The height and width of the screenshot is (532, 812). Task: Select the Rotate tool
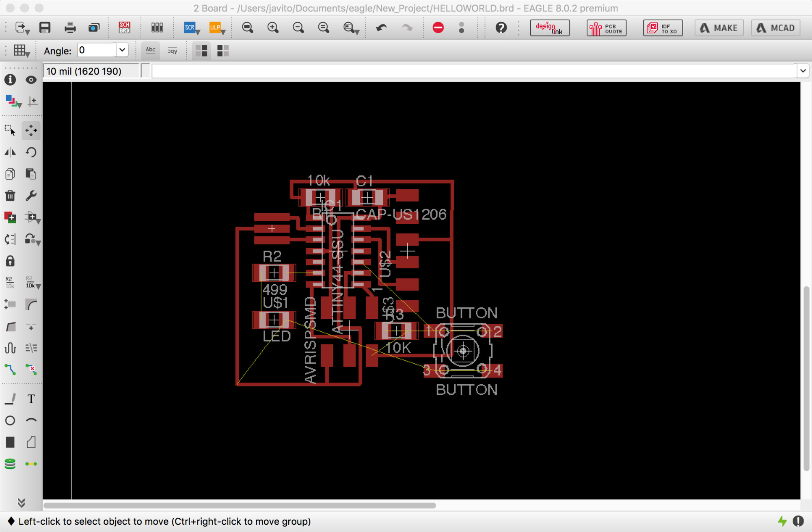(x=31, y=152)
